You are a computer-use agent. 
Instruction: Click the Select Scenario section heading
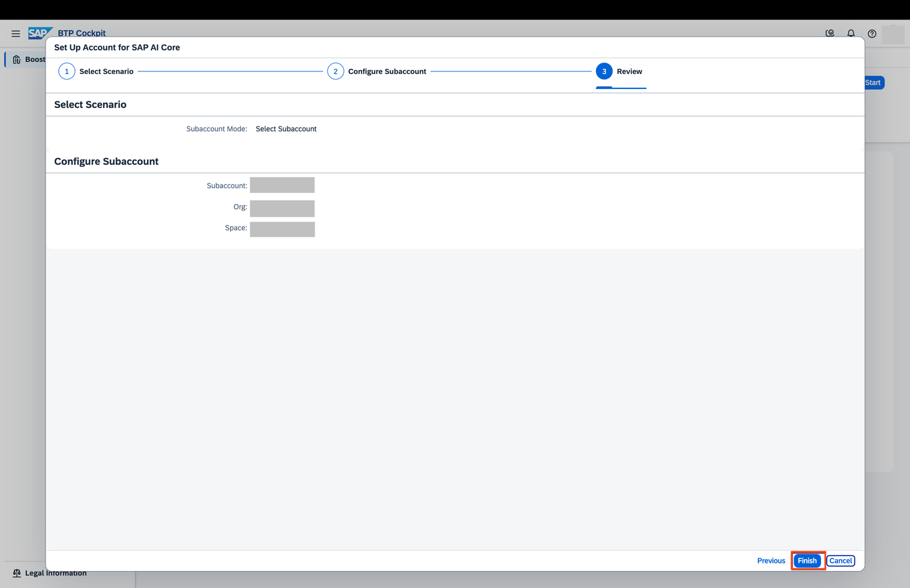pos(90,105)
